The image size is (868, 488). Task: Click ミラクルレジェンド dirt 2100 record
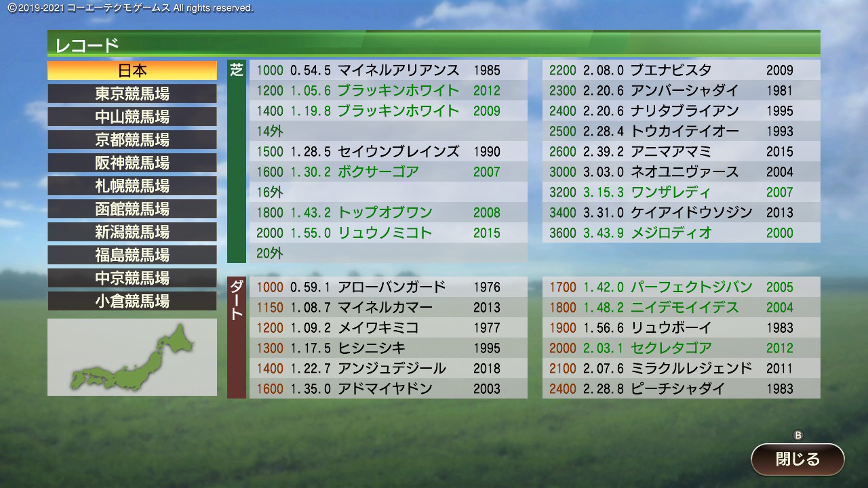682,368
